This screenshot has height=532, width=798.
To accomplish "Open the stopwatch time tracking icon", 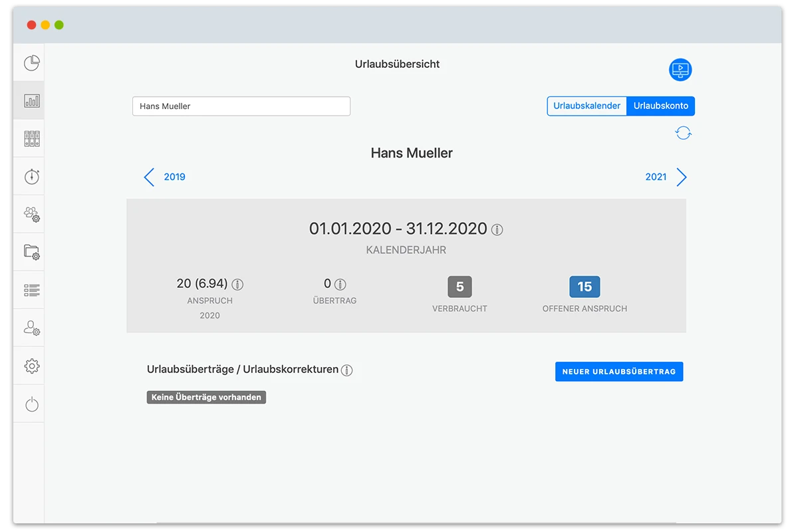I will point(32,176).
